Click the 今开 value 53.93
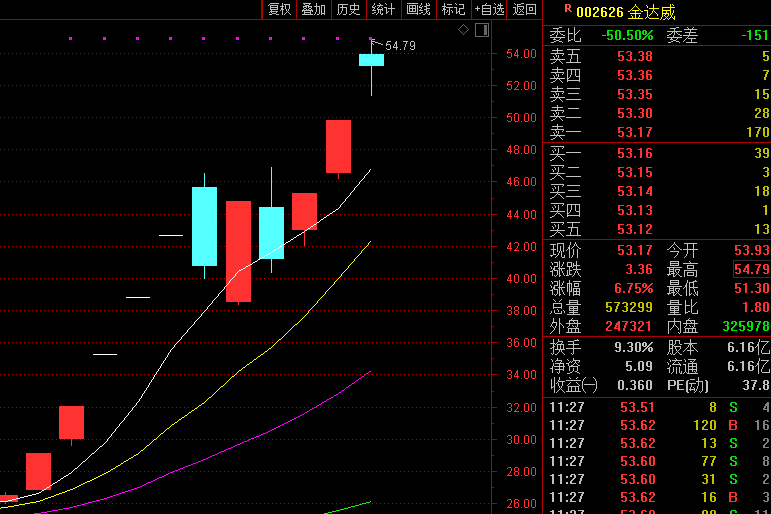This screenshot has height=514, width=771. 751,250
